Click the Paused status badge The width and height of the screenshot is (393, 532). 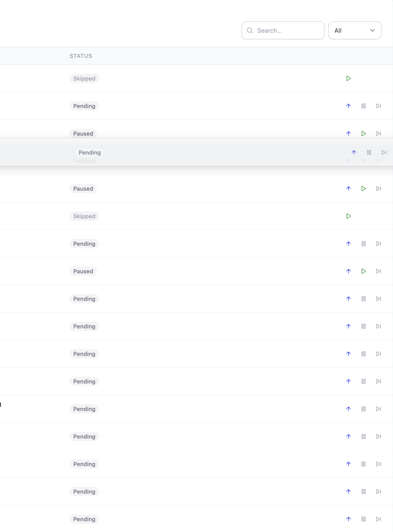[x=83, y=133]
